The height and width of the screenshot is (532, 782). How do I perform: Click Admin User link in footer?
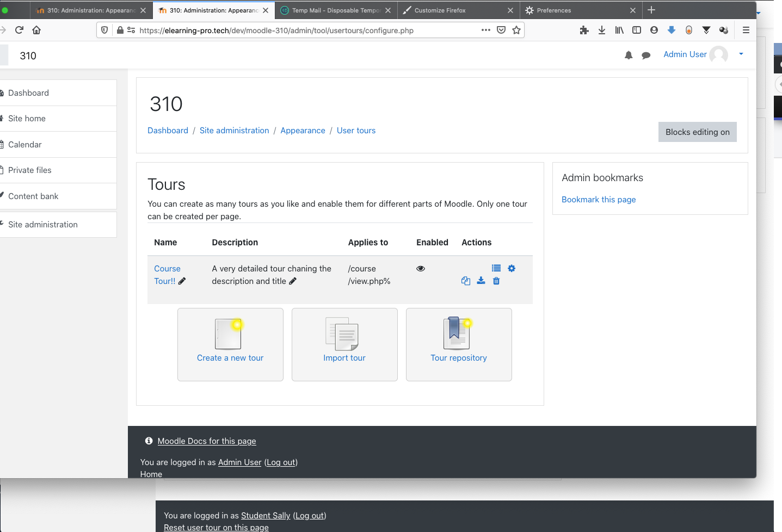coord(239,462)
